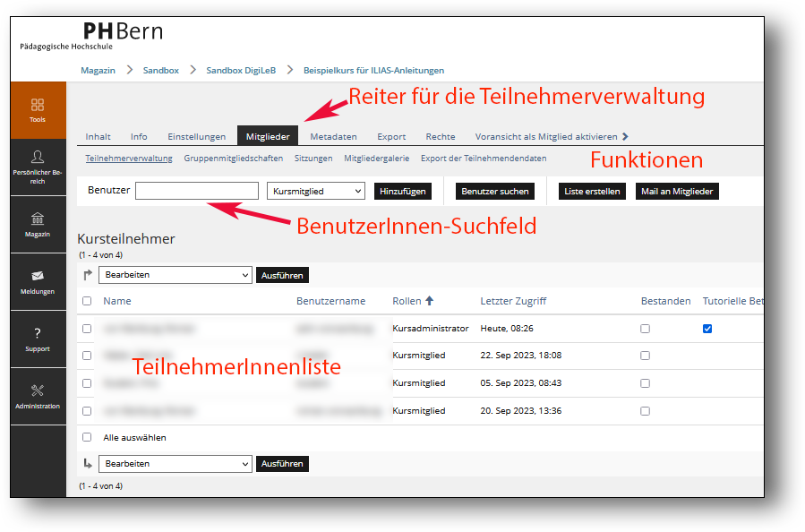This screenshot has width=805, height=532.
Task: Open Meldungen envelope in sidebar
Action: (x=38, y=282)
